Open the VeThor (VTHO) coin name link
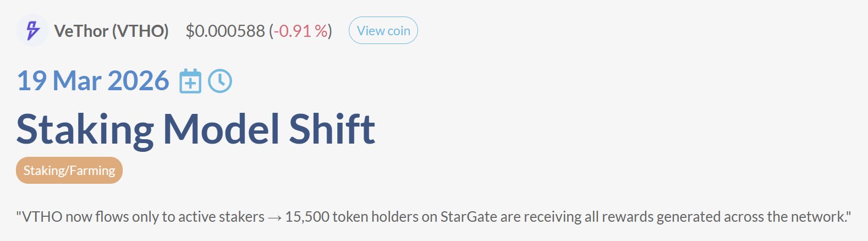Viewport: 868px width, 241px height. [x=111, y=31]
